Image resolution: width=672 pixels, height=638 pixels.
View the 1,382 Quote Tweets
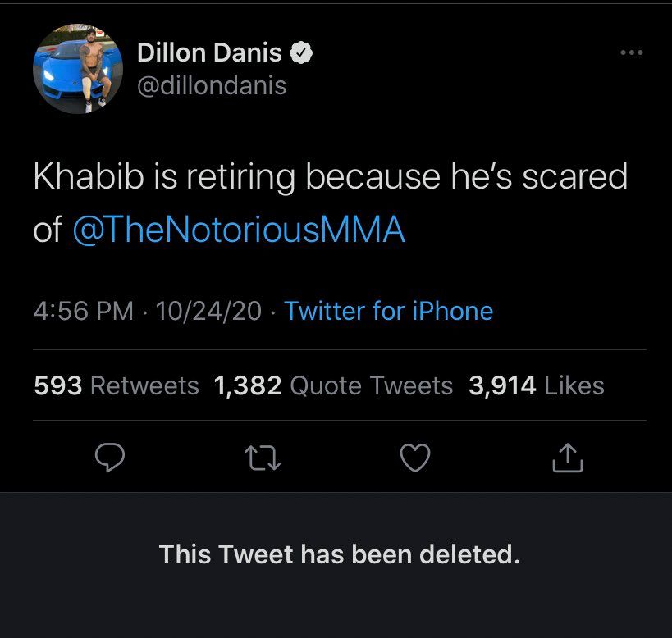(332, 385)
